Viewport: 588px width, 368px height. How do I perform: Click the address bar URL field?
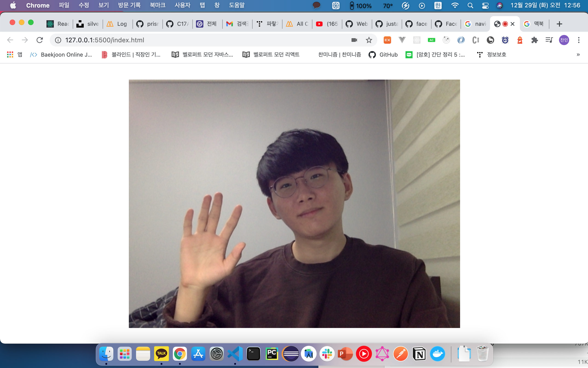pos(195,40)
